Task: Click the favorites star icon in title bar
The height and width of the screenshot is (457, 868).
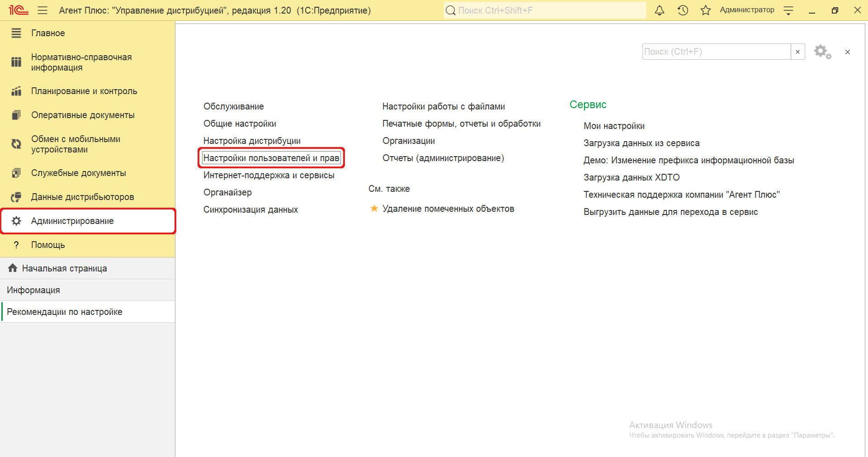Action: (x=705, y=10)
